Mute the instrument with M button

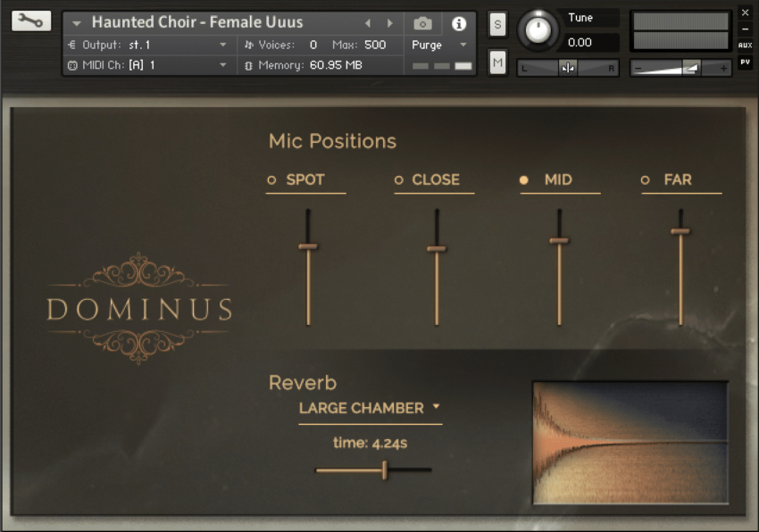(497, 62)
